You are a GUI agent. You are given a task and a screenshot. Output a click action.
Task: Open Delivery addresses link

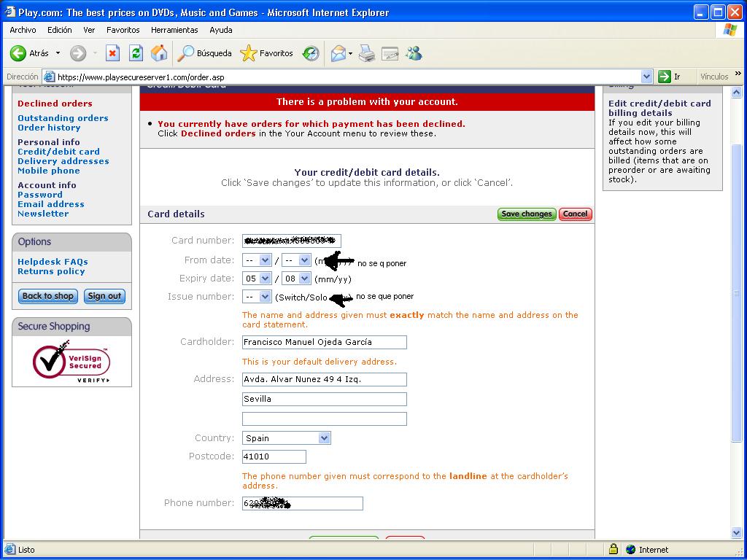coord(63,161)
